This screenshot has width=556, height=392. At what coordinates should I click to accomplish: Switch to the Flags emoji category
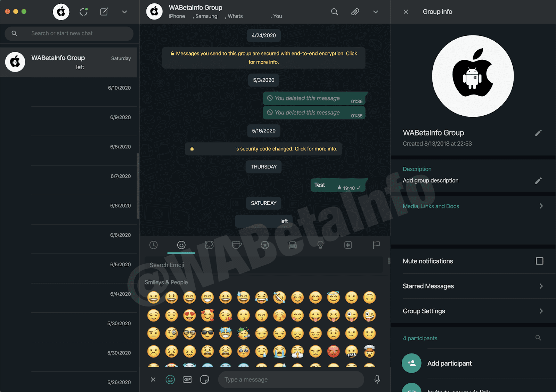point(376,245)
